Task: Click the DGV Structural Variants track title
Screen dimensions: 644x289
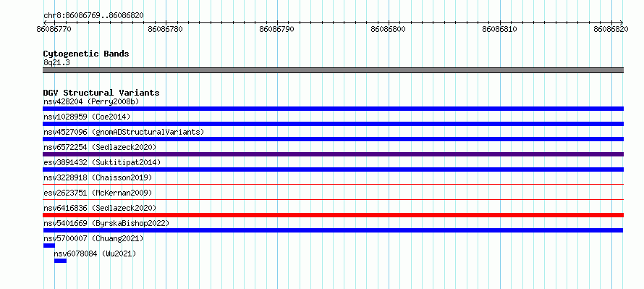Action: 101,93
